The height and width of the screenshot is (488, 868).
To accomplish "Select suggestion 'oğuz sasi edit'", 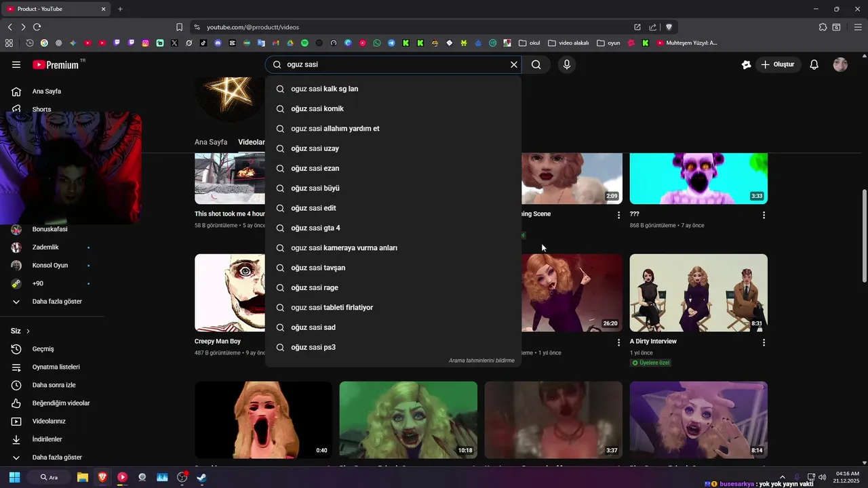I will (x=393, y=208).
